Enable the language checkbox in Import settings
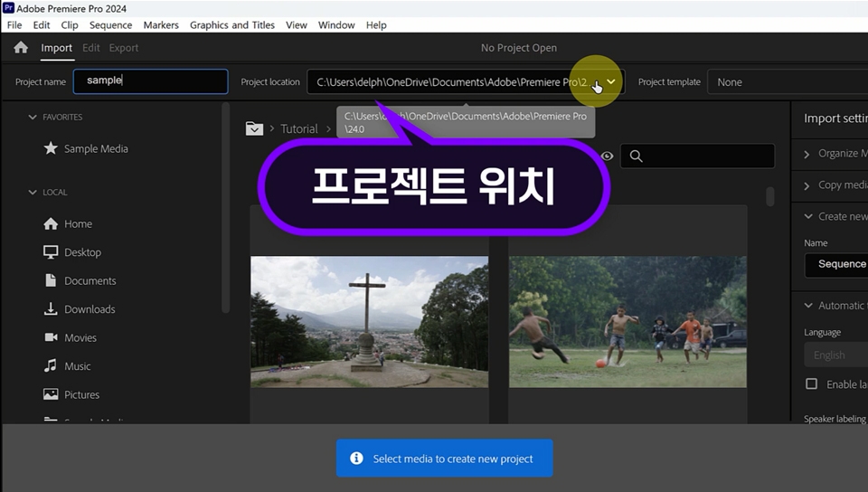Screen dimensions: 868x492 pyautogui.click(x=812, y=384)
